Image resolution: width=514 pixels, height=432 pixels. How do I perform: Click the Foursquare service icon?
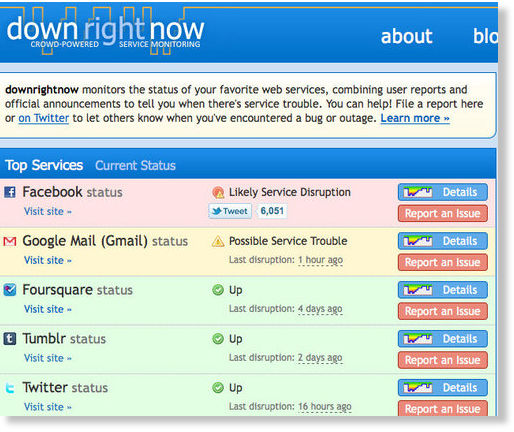tap(10, 290)
